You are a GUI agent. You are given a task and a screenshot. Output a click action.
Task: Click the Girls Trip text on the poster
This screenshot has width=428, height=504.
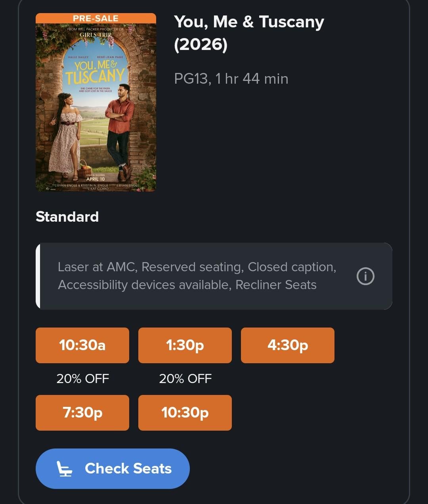96,34
